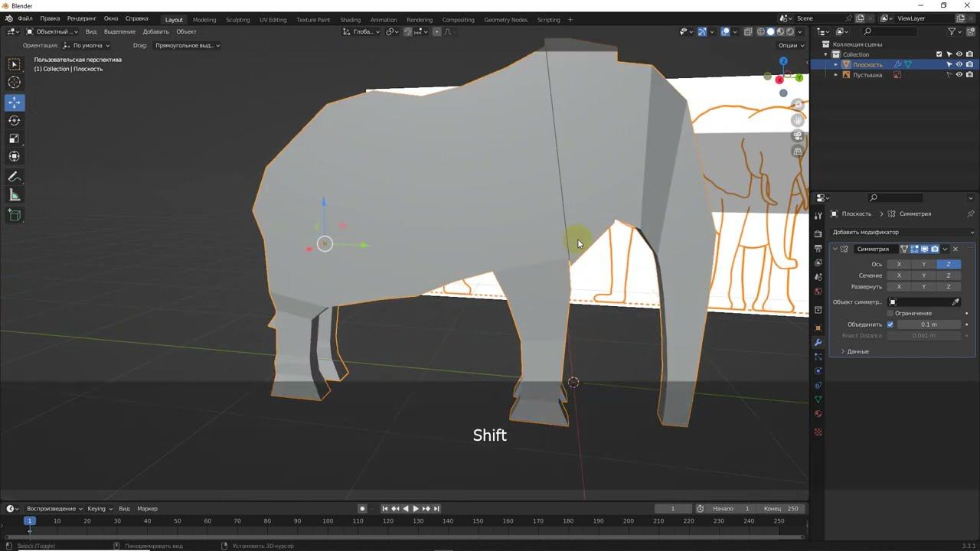
Task: Click the current frame number field
Action: click(673, 509)
